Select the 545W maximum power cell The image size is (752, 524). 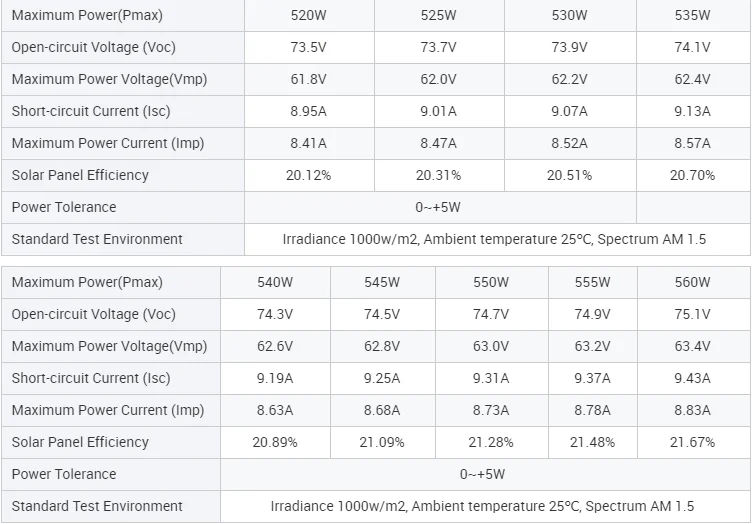click(x=382, y=283)
